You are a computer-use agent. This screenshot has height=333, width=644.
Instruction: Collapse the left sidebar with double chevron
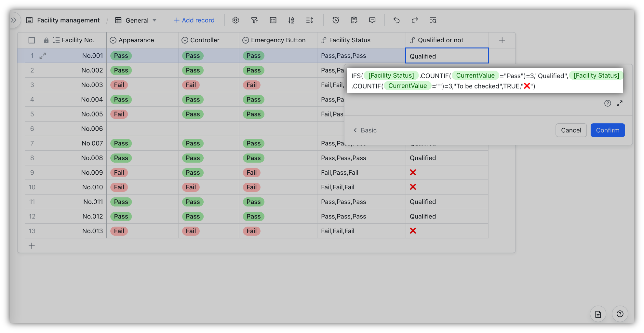pos(13,20)
